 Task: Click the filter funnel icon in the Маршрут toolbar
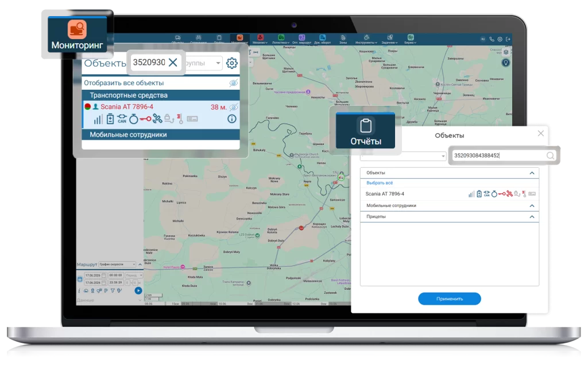[x=113, y=290]
